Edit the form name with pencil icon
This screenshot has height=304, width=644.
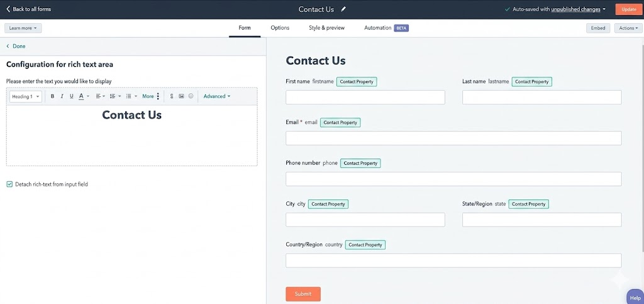point(343,9)
